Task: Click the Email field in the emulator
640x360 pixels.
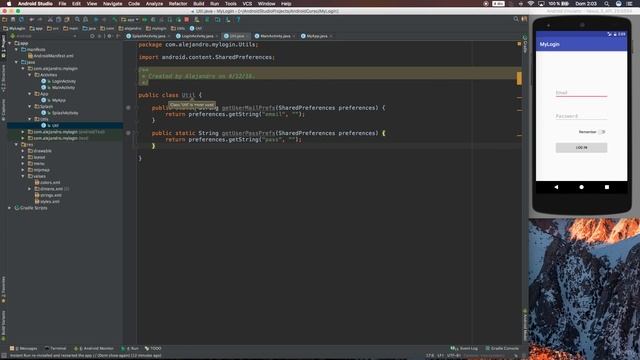Action: [x=581, y=93]
